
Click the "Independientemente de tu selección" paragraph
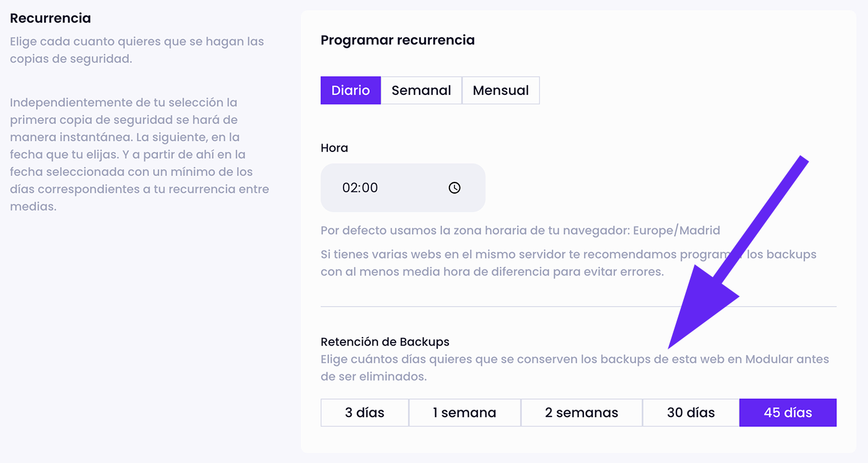[x=139, y=154]
